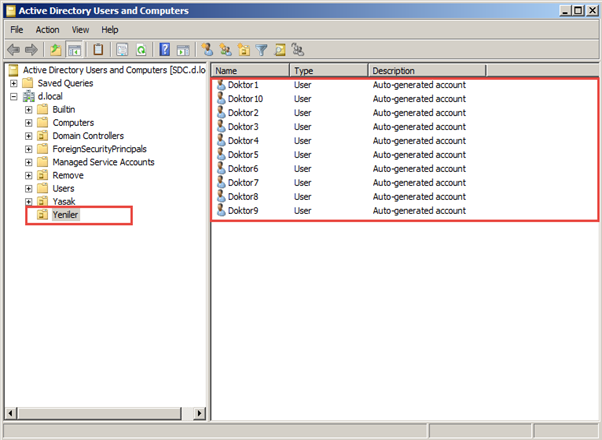Create a new user with toolbar icon
The width and height of the screenshot is (602, 440).
click(207, 50)
